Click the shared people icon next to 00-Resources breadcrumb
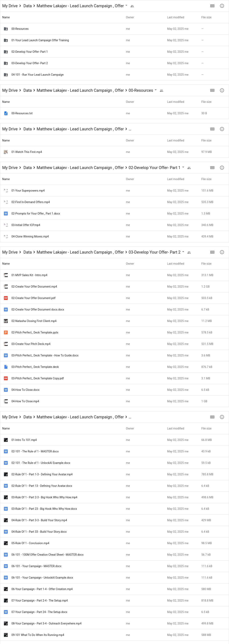Image resolution: width=229 pixels, height=644 pixels. 161,91
